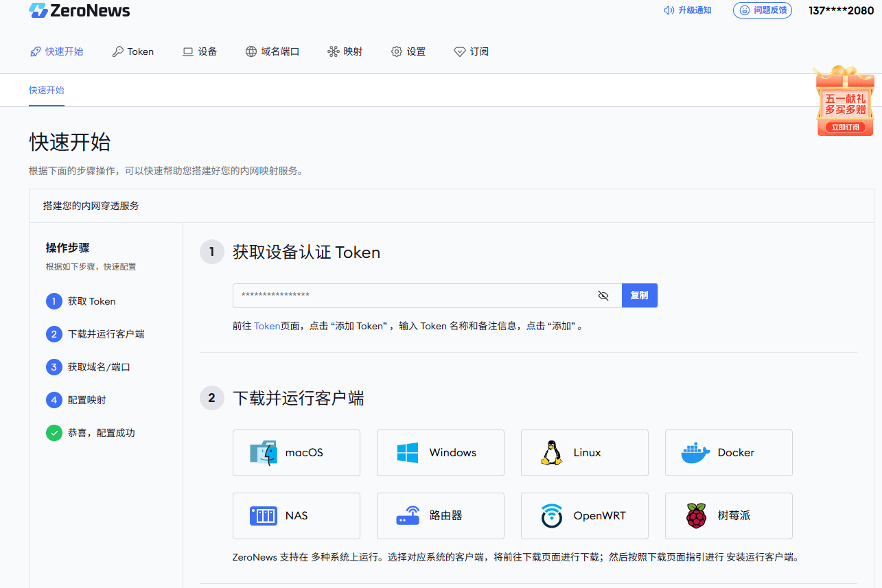Go to step 4 配置映射
882x588 pixels.
(76, 400)
